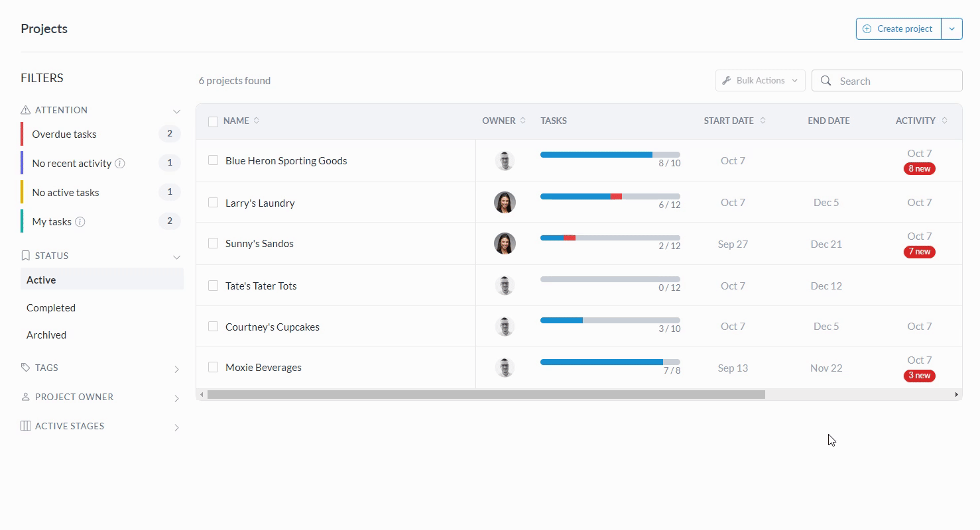Click the 8 new activity badge

pos(919,169)
